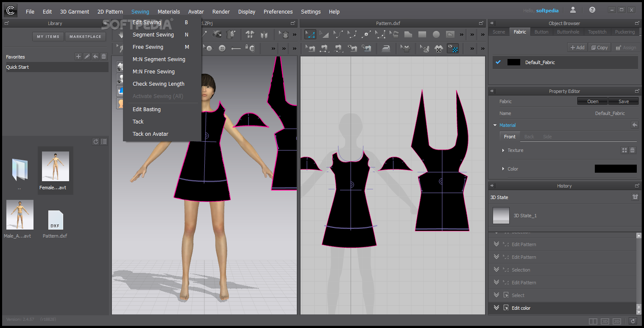Switch to 3D-only view layout button
This screenshot has width=644, height=328.
605,321
